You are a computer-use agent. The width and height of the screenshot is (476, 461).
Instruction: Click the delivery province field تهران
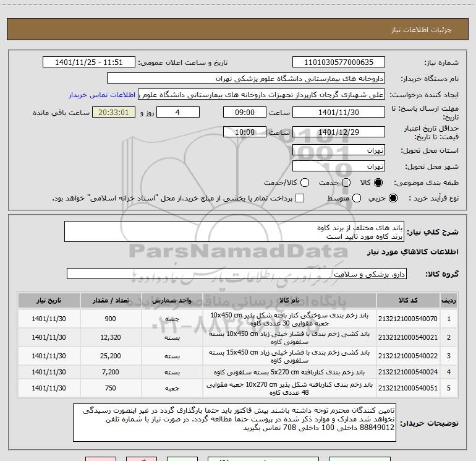coord(339,150)
